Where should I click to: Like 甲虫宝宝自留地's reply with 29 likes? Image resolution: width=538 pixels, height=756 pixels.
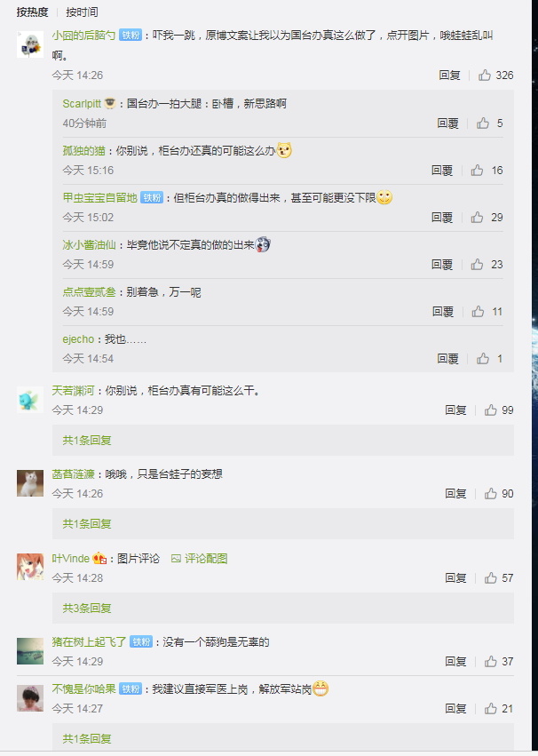tap(478, 218)
